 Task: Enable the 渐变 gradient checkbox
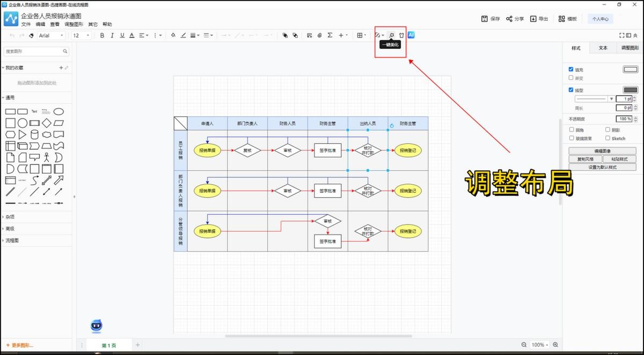(x=571, y=78)
